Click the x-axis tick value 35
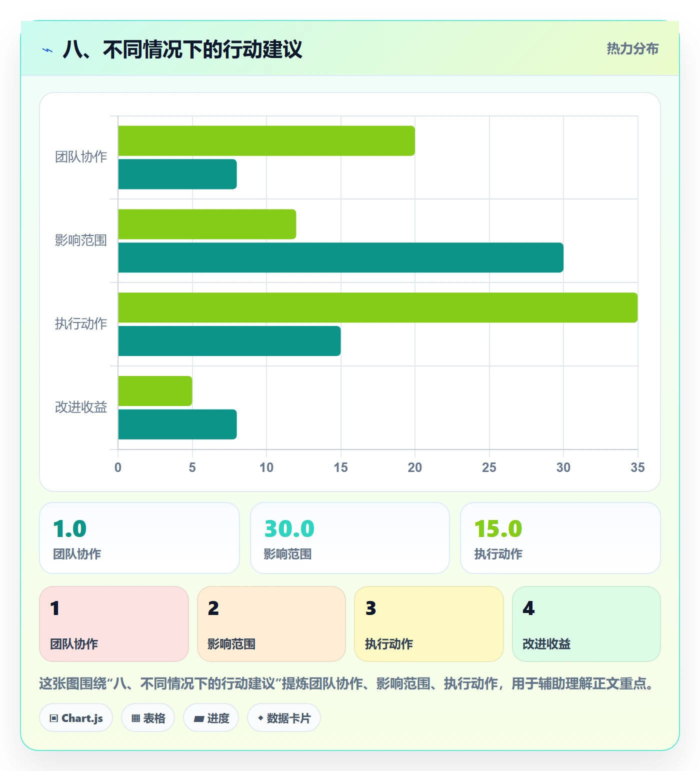 click(x=637, y=467)
